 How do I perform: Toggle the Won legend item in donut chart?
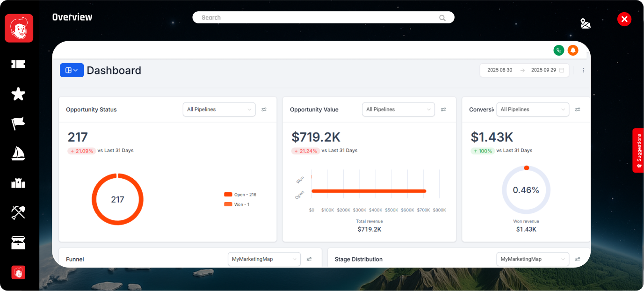pos(237,204)
